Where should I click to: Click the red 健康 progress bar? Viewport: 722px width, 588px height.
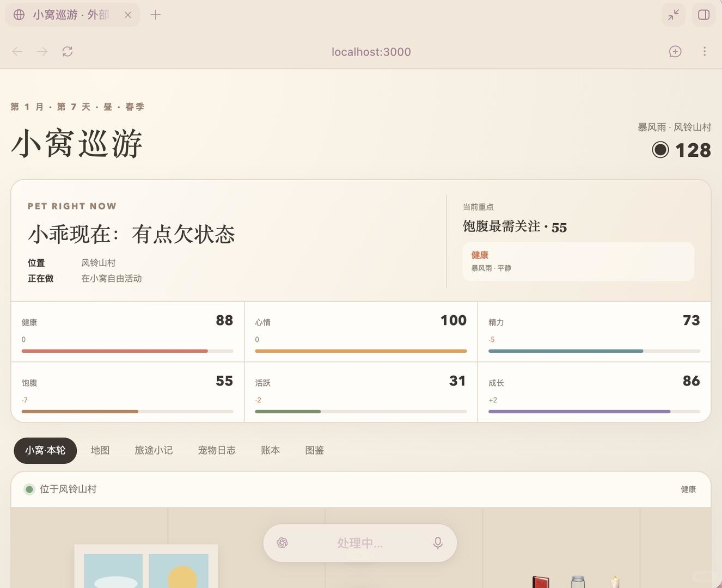pos(127,351)
